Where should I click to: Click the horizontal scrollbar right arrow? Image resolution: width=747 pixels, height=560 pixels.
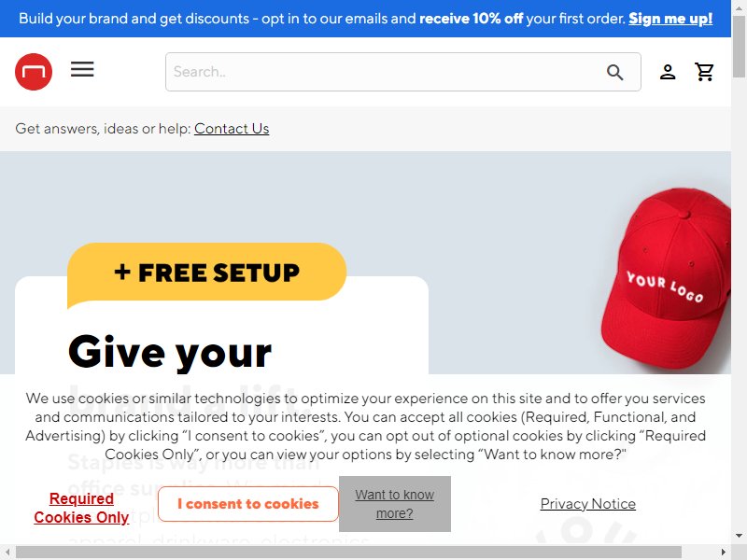click(723, 553)
